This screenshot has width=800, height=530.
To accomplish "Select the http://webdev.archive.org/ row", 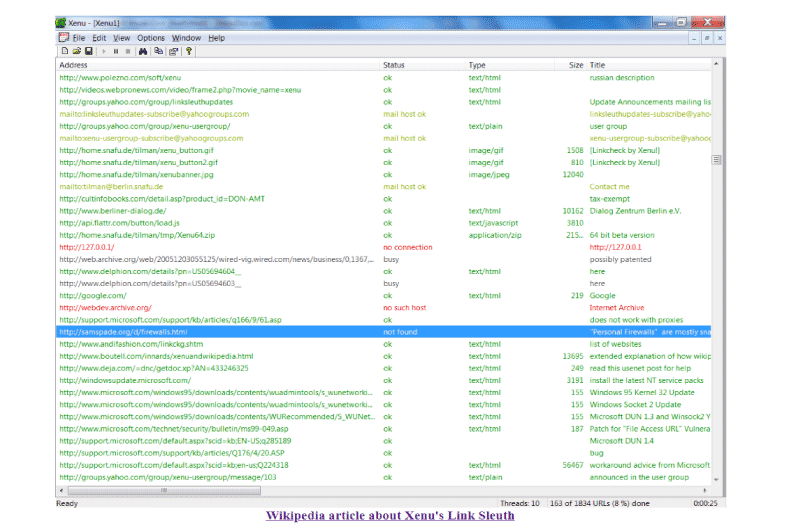I will point(383,308).
